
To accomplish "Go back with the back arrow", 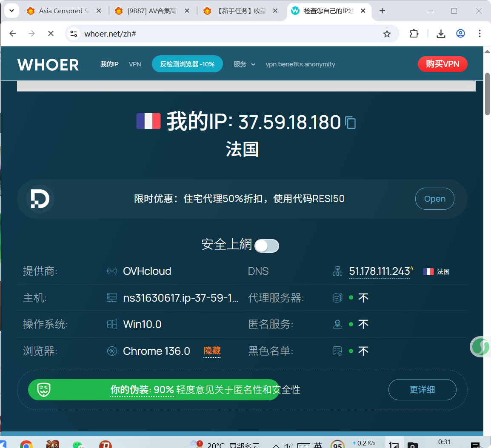I will point(12,34).
